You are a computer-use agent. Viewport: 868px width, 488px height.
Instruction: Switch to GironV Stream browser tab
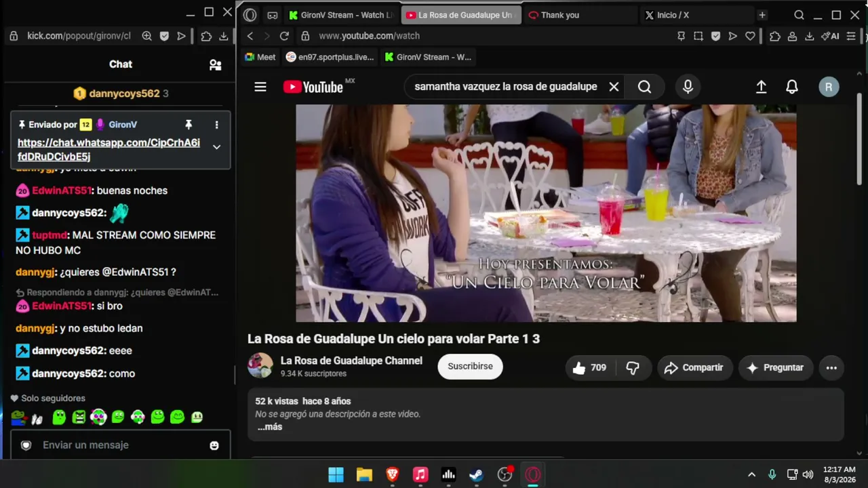pos(341,15)
